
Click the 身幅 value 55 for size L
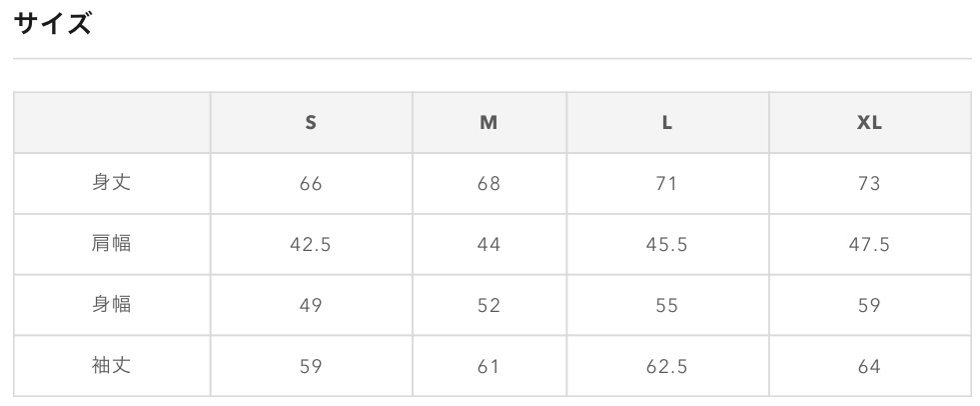click(667, 306)
